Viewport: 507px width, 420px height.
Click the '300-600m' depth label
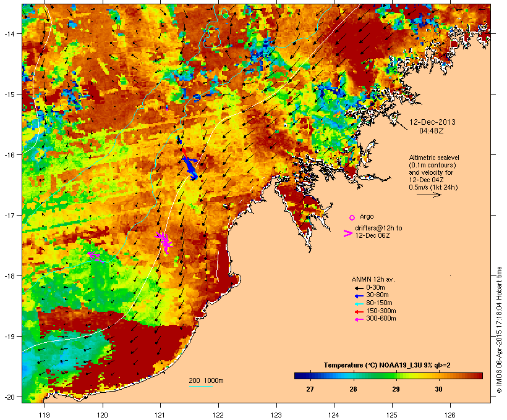click(381, 319)
